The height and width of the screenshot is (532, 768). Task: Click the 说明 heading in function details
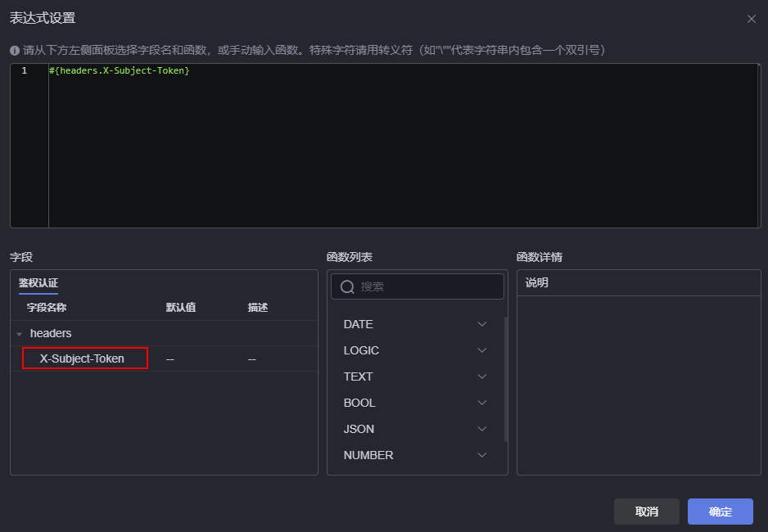[537, 283]
